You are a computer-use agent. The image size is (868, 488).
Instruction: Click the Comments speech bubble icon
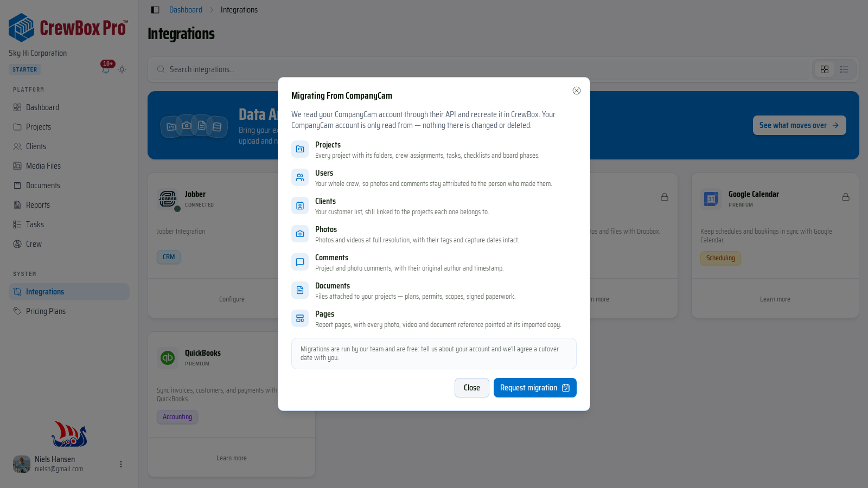(x=300, y=262)
